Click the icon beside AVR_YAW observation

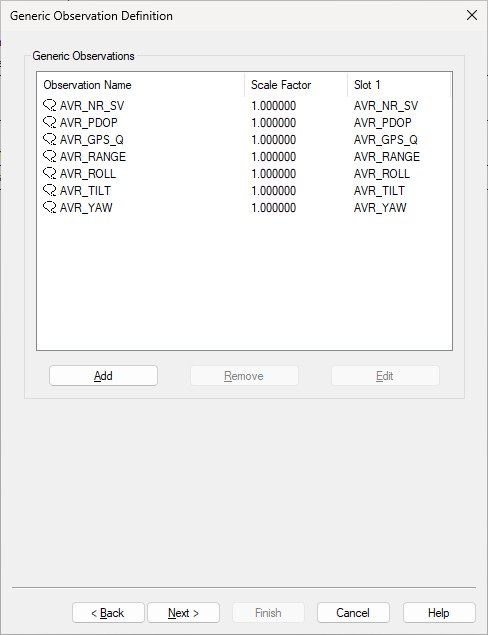tap(49, 208)
